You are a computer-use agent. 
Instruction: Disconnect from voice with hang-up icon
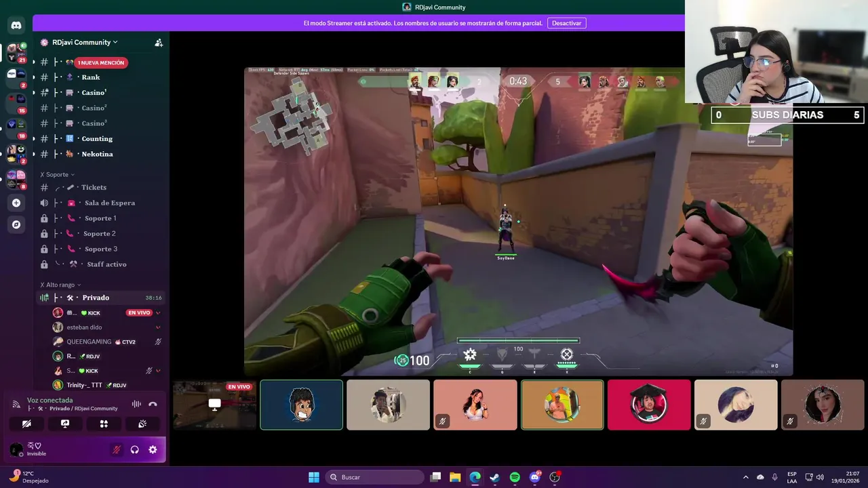pos(153,404)
